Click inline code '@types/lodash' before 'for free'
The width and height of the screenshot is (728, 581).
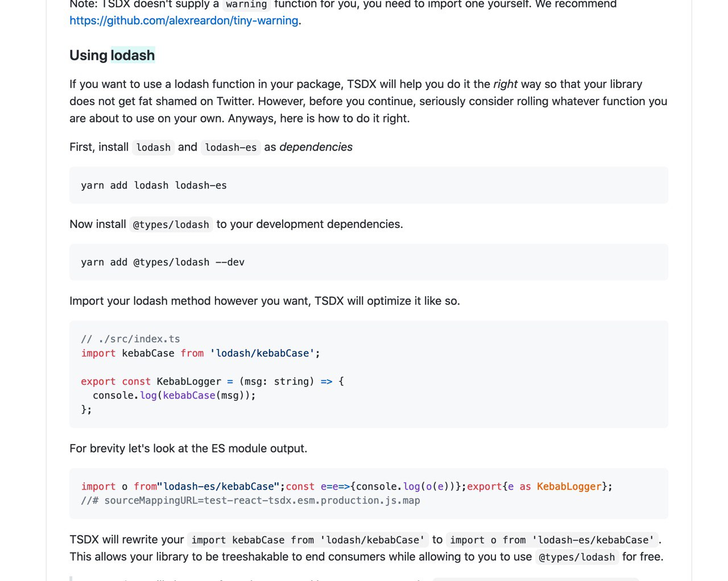[577, 557]
